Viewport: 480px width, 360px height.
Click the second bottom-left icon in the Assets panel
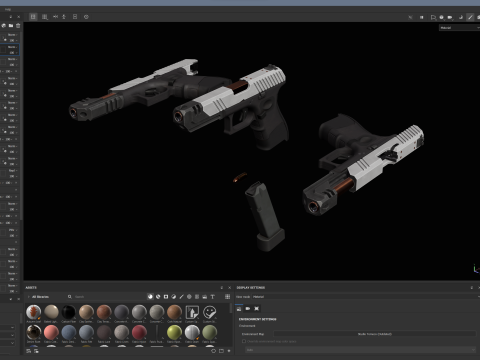[36, 351]
